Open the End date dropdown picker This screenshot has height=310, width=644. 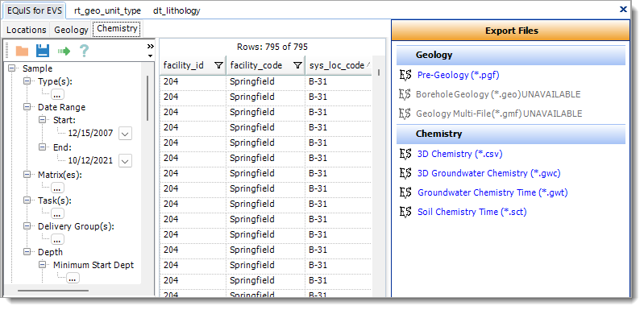pyautogui.click(x=125, y=161)
